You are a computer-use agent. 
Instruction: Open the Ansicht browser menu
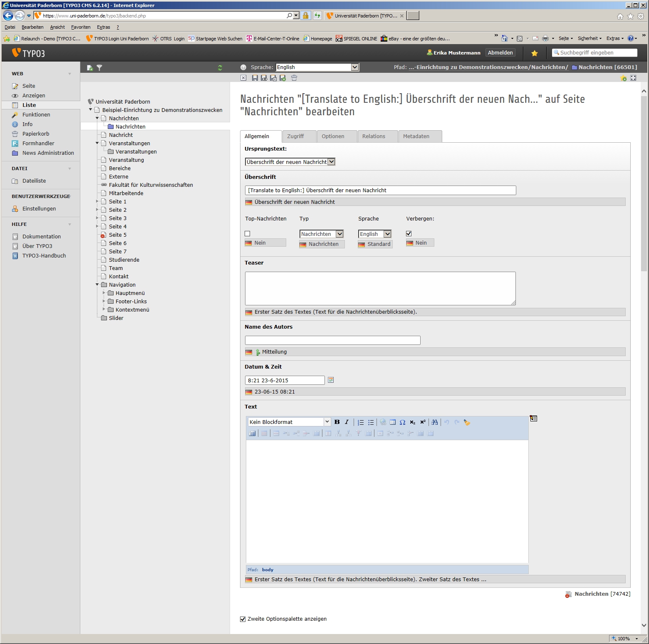pos(57,27)
